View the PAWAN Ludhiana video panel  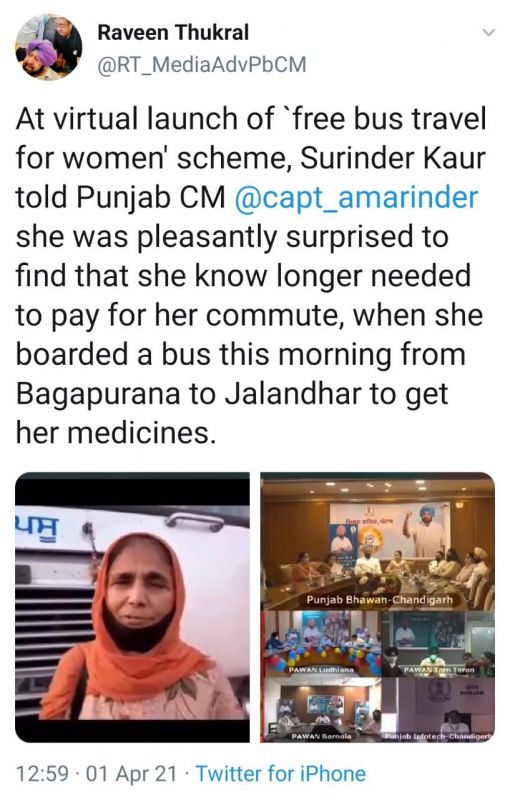click(321, 644)
